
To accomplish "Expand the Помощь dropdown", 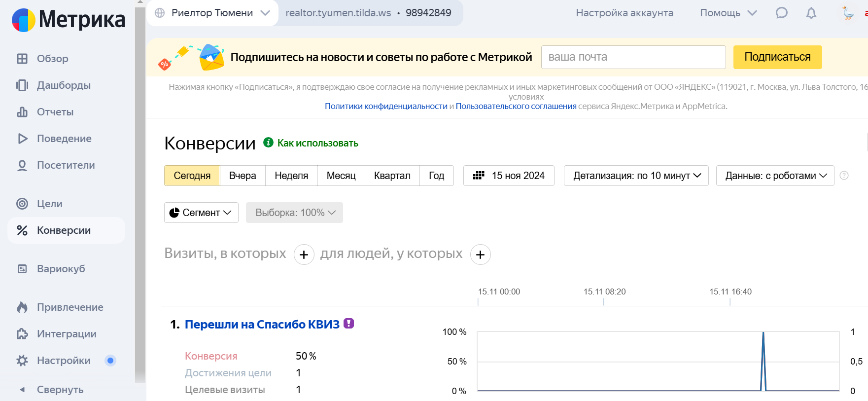I will point(729,13).
